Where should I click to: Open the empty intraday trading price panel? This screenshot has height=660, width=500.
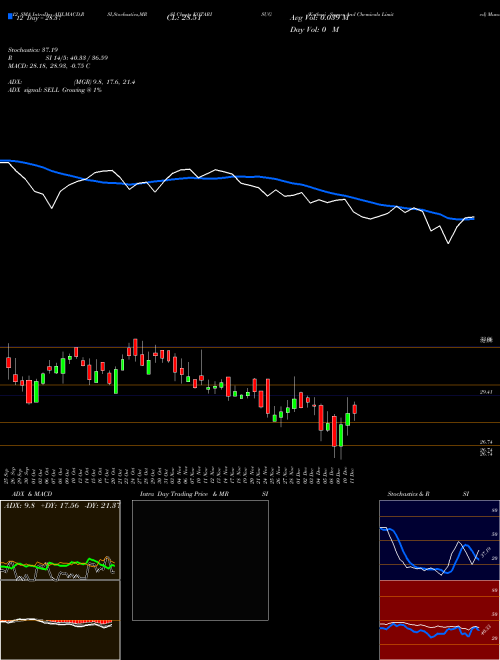point(200,560)
